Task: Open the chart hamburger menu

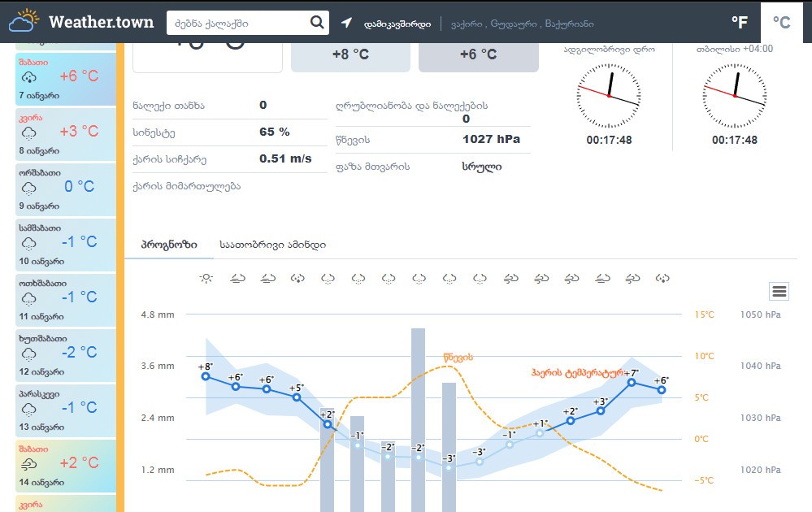Action: pyautogui.click(x=779, y=292)
